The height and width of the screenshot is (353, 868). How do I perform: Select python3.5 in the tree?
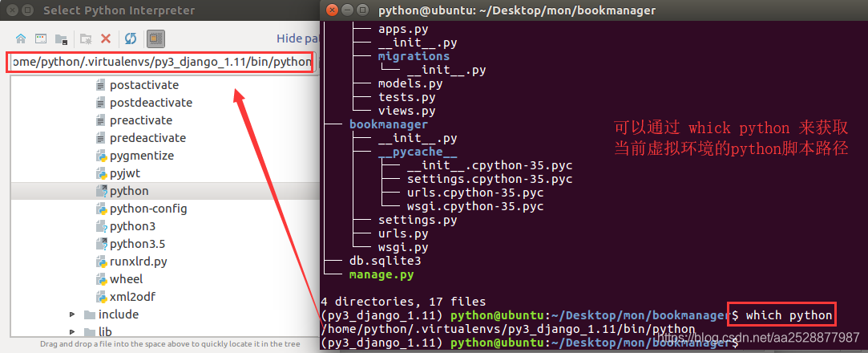pos(137,244)
